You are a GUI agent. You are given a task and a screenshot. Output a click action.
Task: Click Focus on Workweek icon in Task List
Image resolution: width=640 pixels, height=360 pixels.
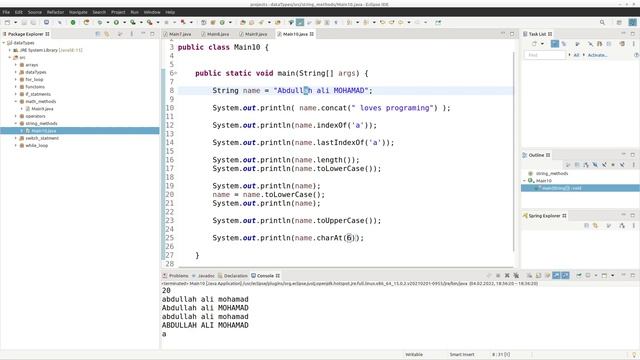(x=577, y=44)
